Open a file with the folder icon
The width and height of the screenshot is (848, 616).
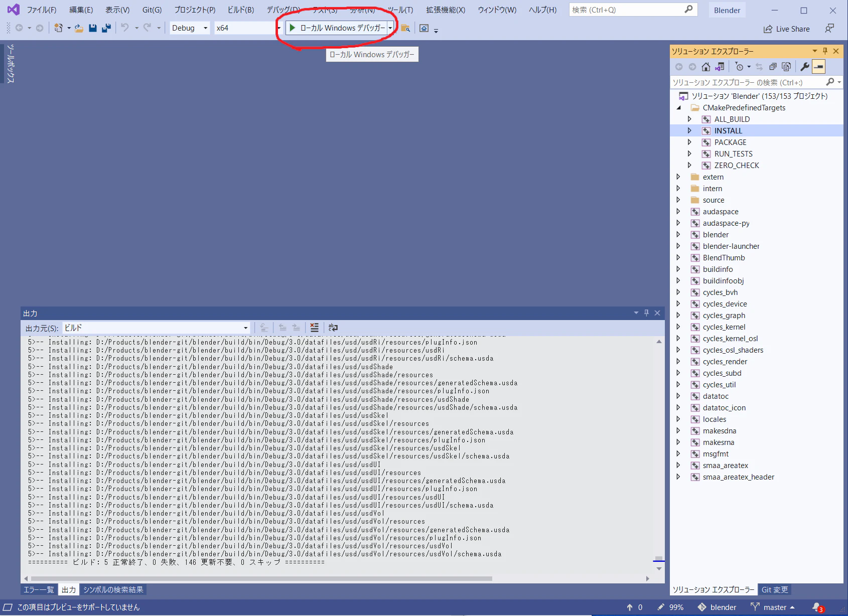[x=79, y=28]
